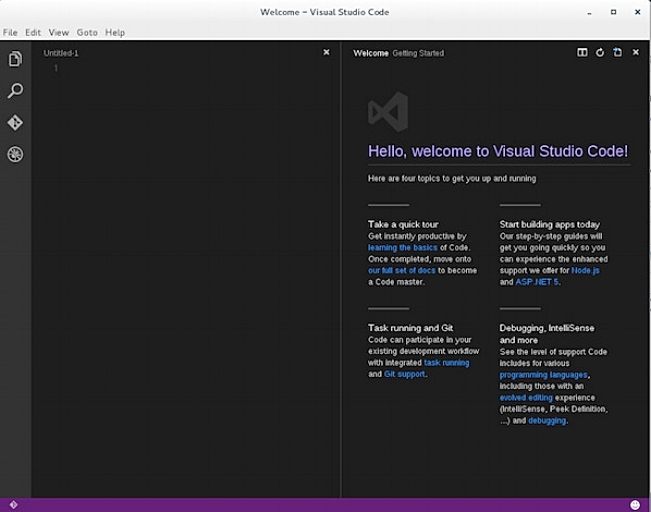The width and height of the screenshot is (651, 512).
Task: Open the Help menu
Action: coord(115,32)
